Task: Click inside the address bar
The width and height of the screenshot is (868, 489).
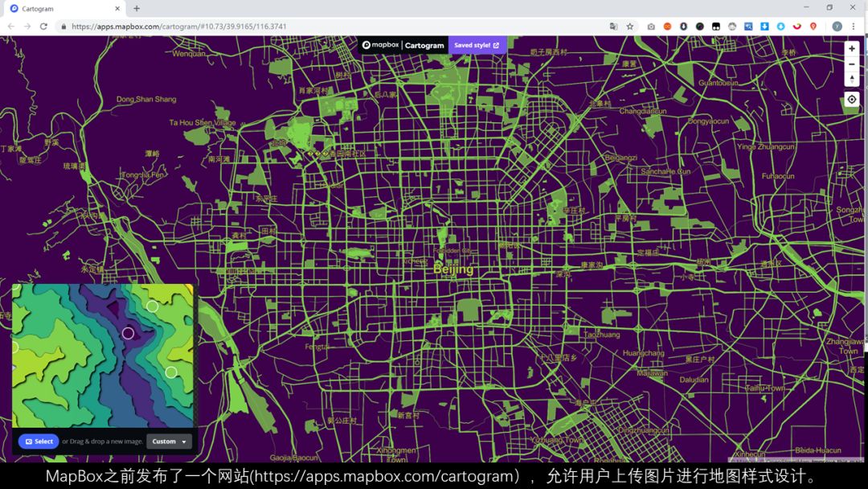Action: [x=241, y=26]
